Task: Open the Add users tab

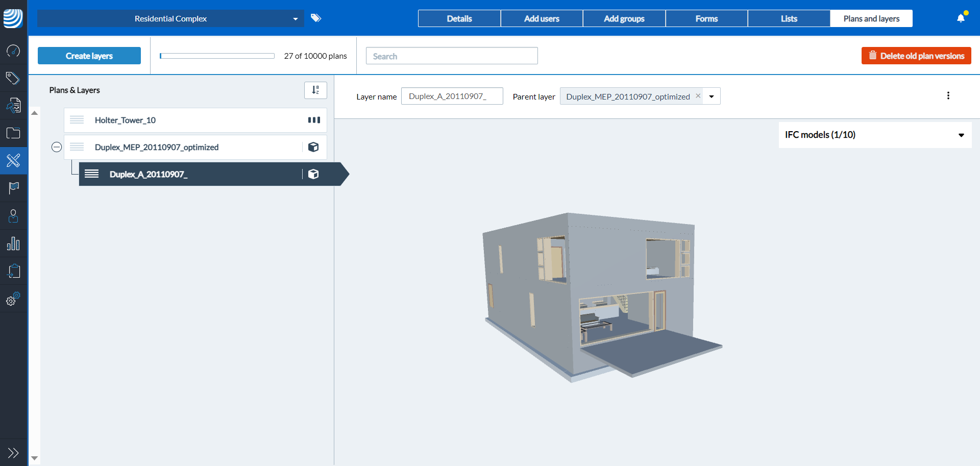Action: point(541,18)
